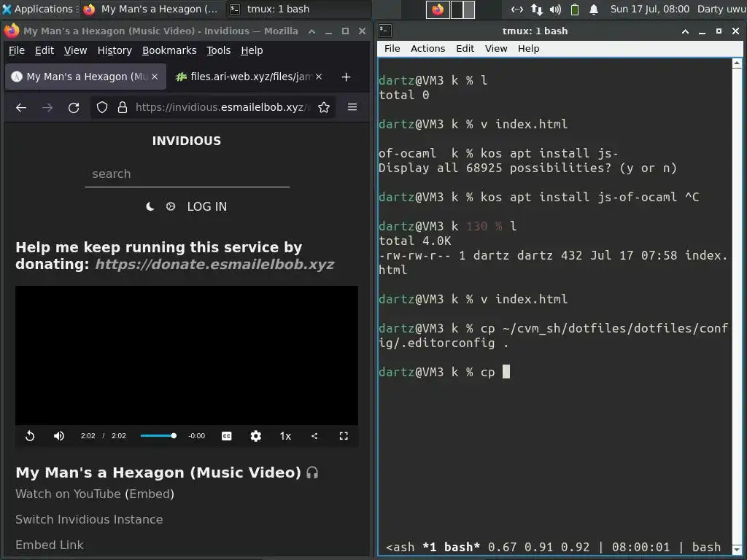Click terminal scrollbar down arrow
Viewport: 747px width, 560px height.
point(737,549)
